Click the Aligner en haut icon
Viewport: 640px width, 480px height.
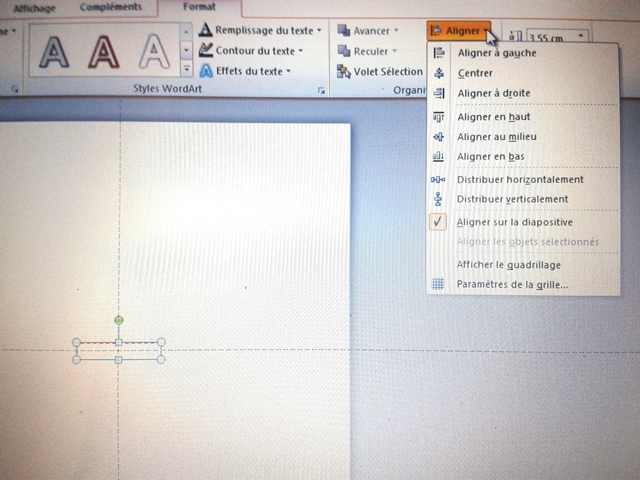(438, 117)
